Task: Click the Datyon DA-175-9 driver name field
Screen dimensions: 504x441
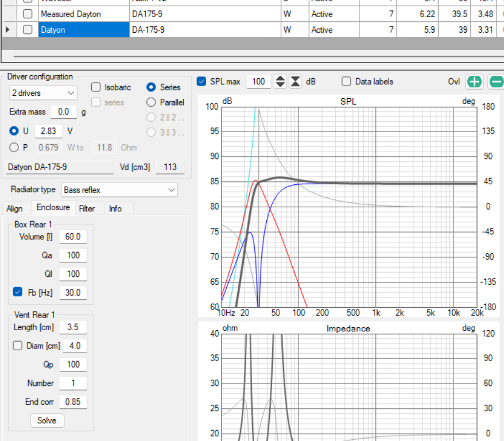Action: [x=60, y=167]
